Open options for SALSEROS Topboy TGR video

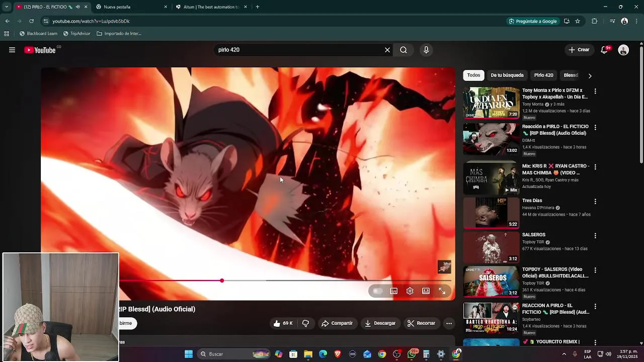pos(595,236)
